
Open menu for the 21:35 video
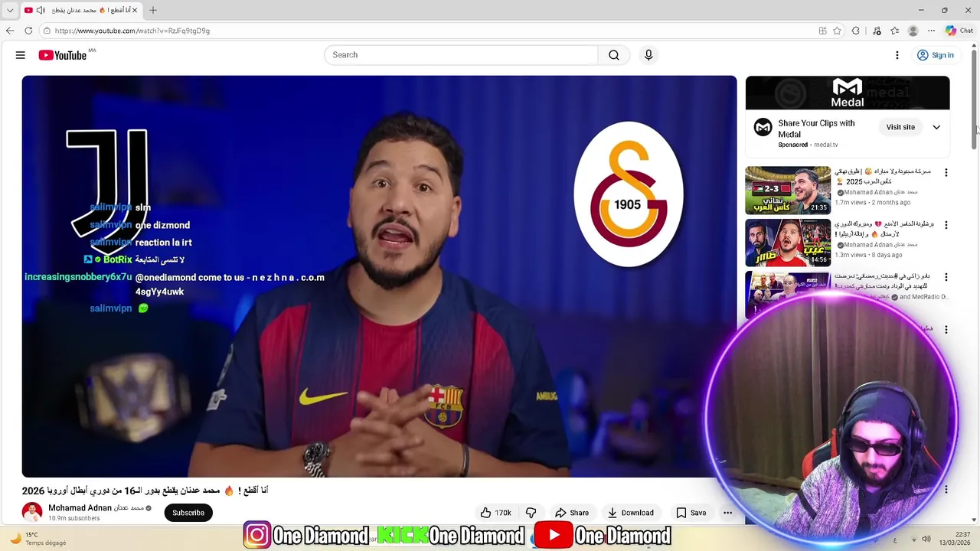946,173
